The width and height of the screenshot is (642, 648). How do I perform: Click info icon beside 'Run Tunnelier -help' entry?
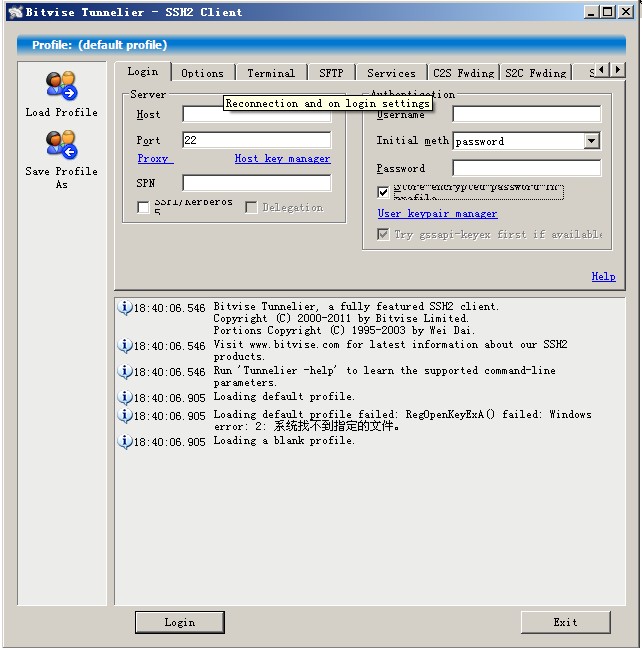(124, 372)
